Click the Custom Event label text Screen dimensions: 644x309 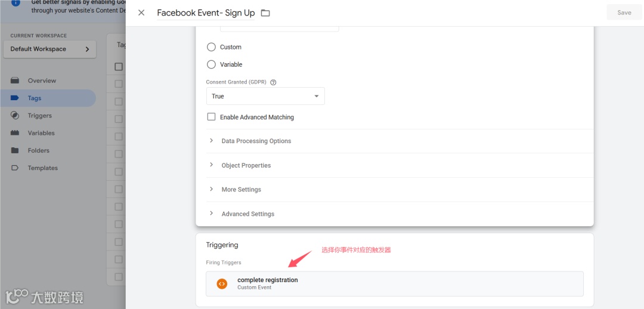click(254, 288)
